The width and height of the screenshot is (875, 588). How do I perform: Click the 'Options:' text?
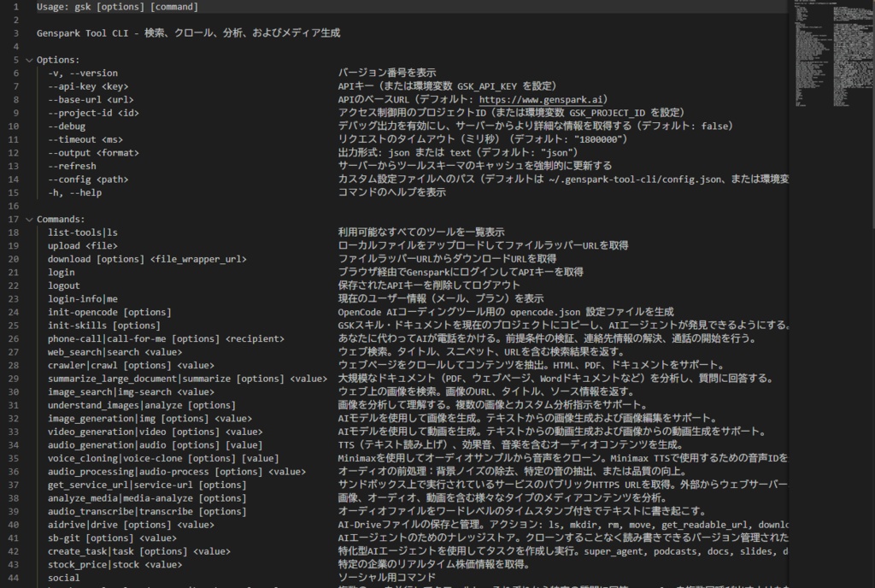click(x=58, y=60)
